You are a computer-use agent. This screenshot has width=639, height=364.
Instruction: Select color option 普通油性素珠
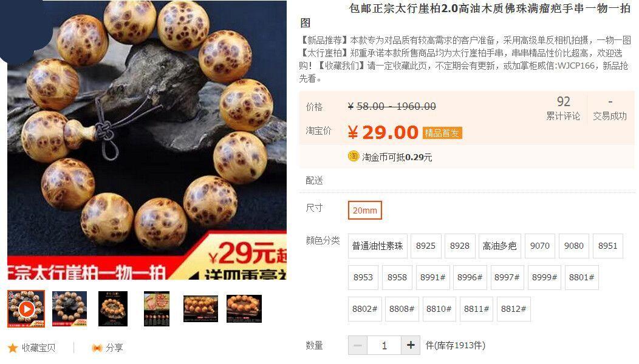377,246
